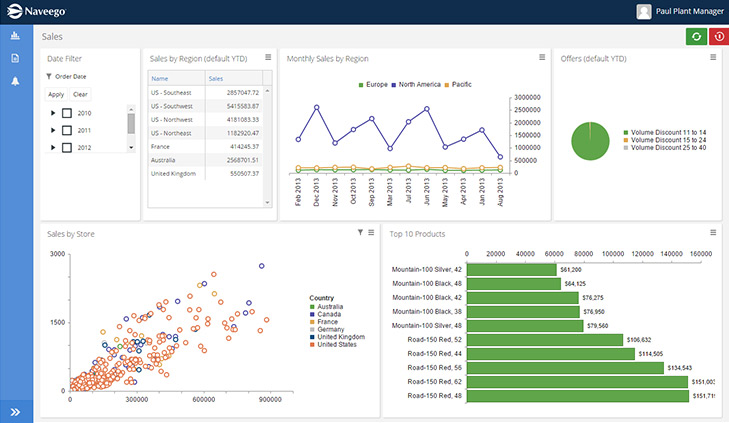Image resolution: width=729 pixels, height=423 pixels.
Task: Open the dashboards chart icon in sidebar
Action: tap(15, 36)
